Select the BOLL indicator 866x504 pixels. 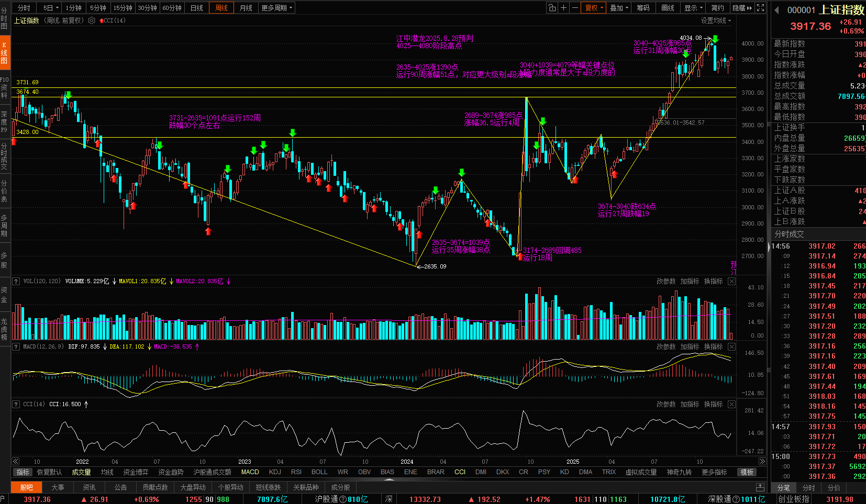coord(319,472)
